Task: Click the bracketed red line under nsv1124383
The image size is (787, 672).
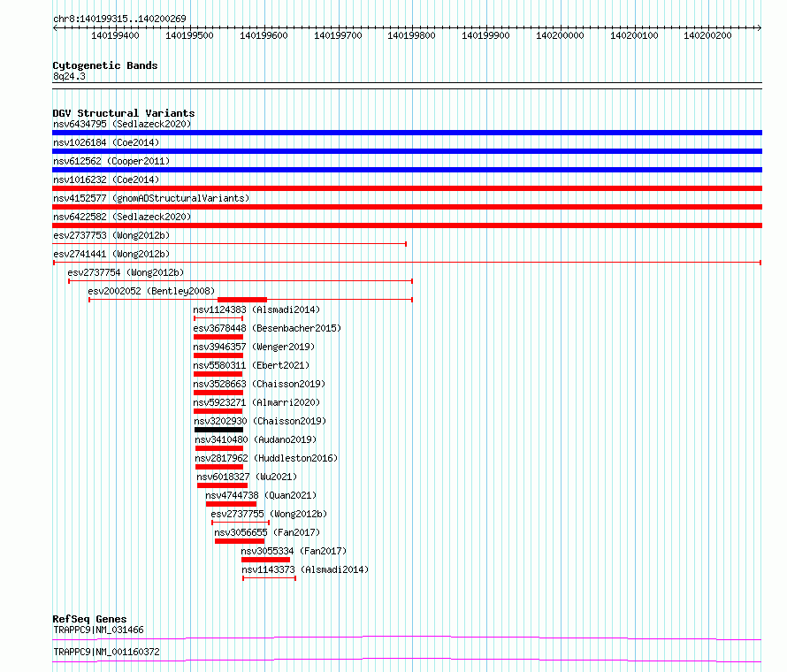Action: click(218, 318)
